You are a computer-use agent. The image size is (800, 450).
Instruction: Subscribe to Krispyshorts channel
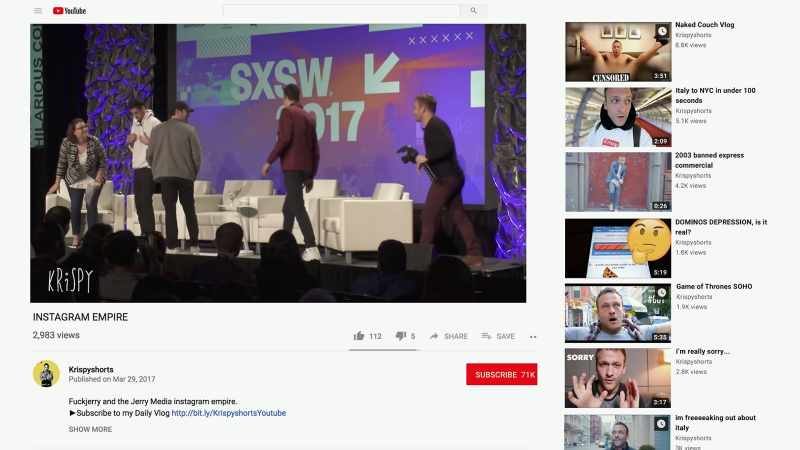pyautogui.click(x=502, y=374)
